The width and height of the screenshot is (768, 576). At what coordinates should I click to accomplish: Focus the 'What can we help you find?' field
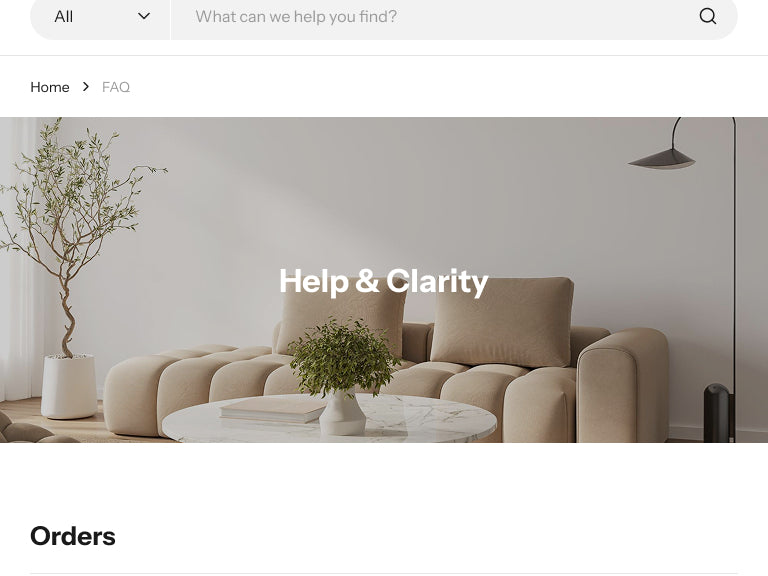click(435, 16)
